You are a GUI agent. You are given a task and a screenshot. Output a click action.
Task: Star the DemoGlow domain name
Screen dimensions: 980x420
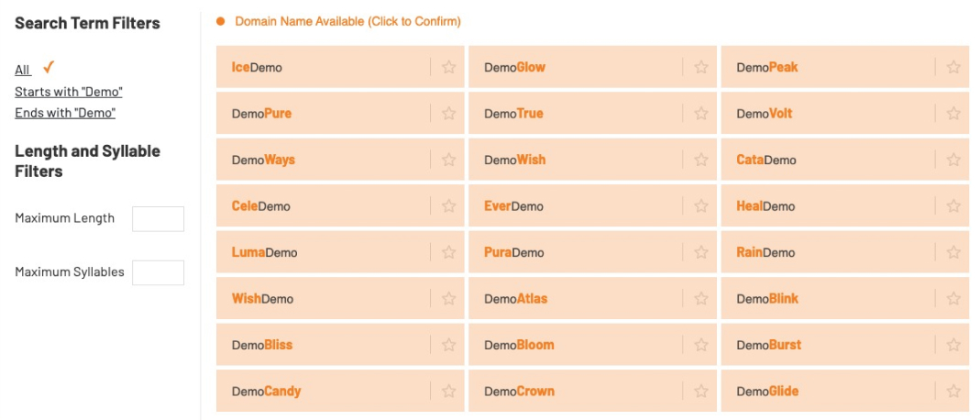pyautogui.click(x=701, y=67)
